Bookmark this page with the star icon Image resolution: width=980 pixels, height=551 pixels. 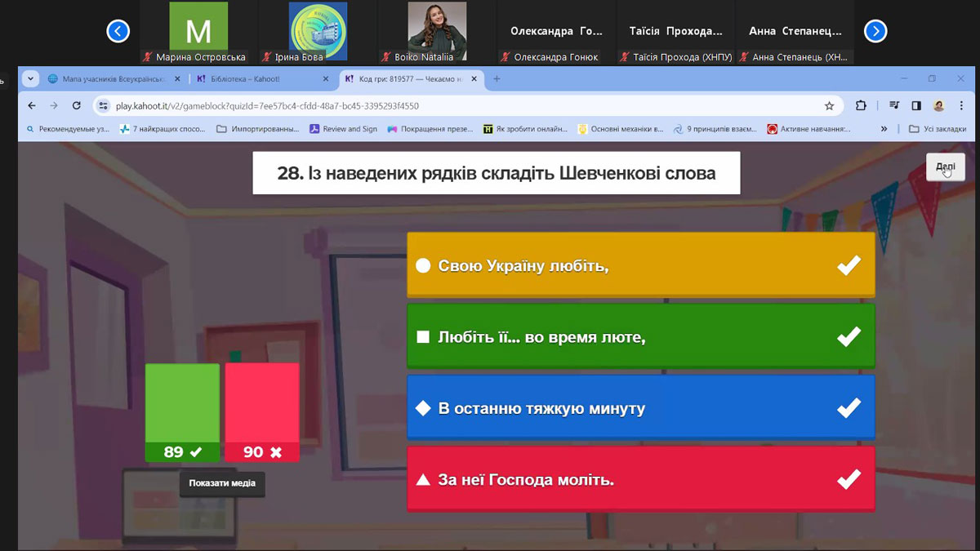point(829,105)
